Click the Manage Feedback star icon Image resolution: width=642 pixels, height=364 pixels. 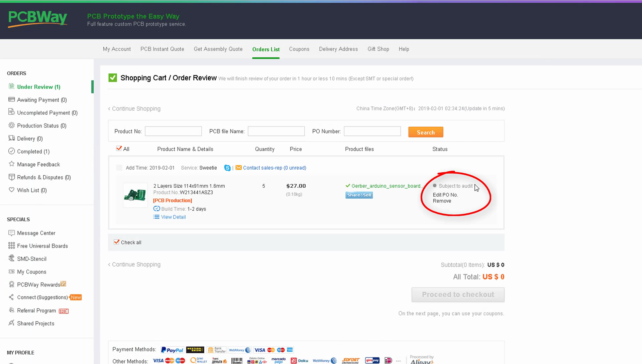click(x=12, y=164)
